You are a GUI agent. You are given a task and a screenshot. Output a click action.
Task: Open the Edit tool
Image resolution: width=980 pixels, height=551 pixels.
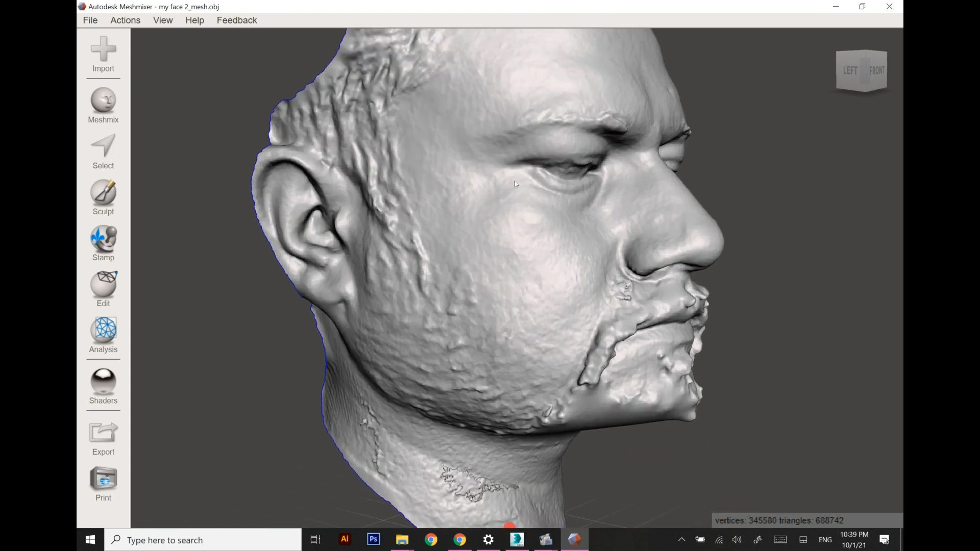(x=103, y=289)
